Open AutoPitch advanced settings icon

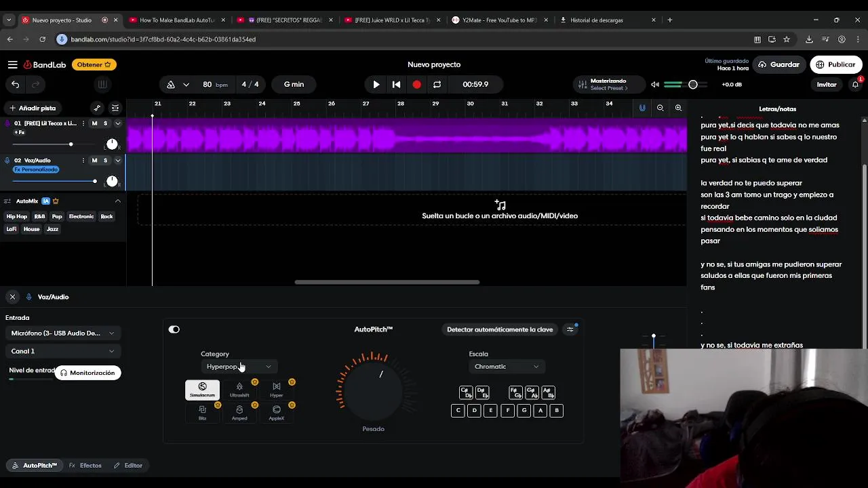[570, 329]
